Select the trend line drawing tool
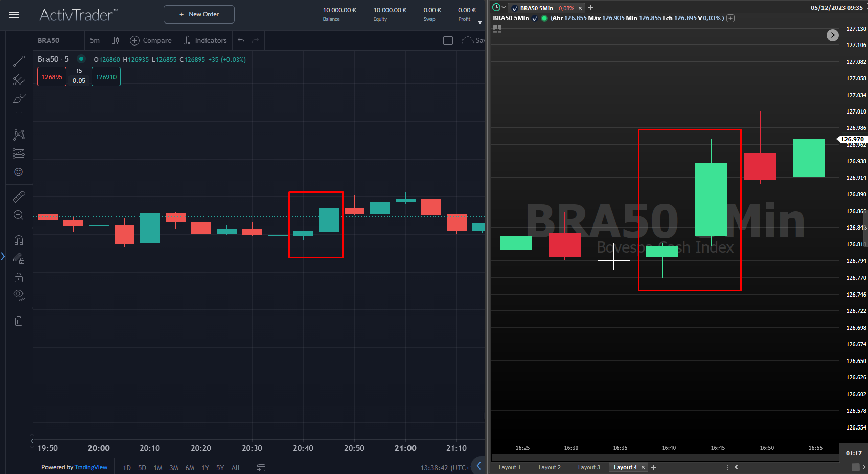The height and width of the screenshot is (474, 868). 19,61
